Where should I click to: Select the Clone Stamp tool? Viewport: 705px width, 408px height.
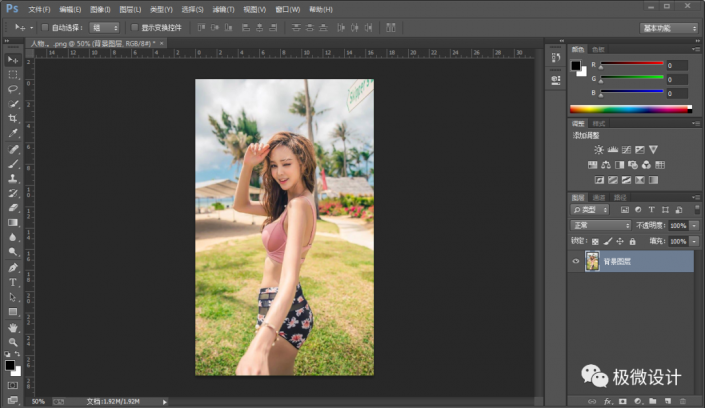(x=13, y=179)
